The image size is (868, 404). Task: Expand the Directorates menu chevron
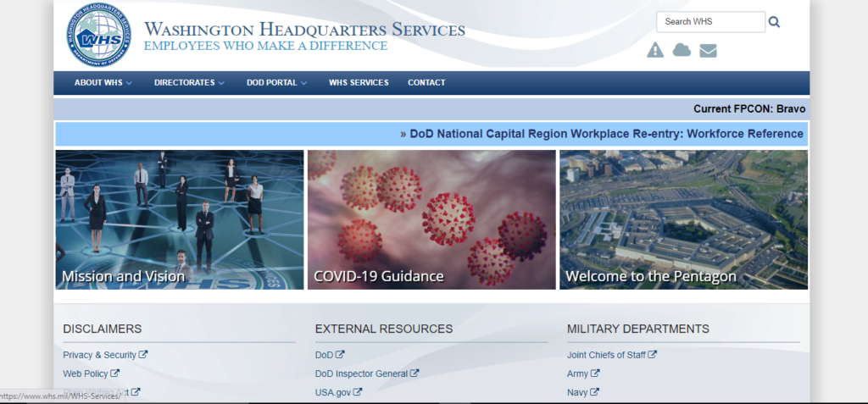[x=221, y=83]
